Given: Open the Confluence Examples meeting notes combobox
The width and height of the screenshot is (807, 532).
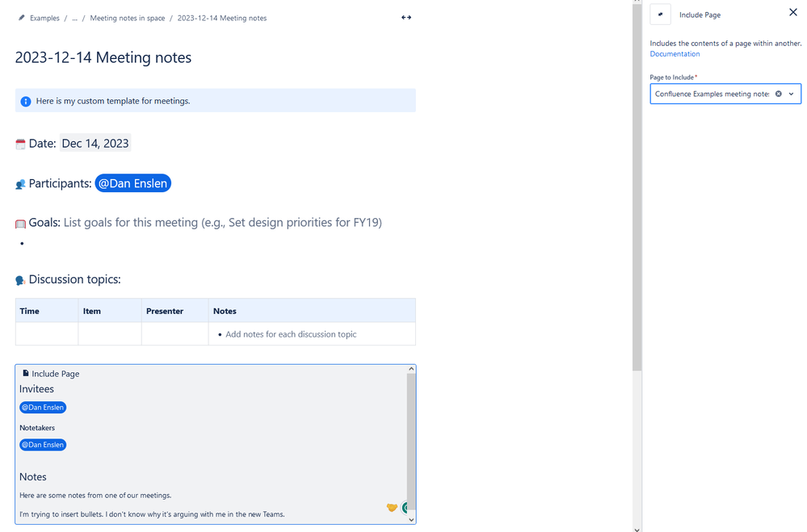Looking at the screenshot, I should click(711, 94).
